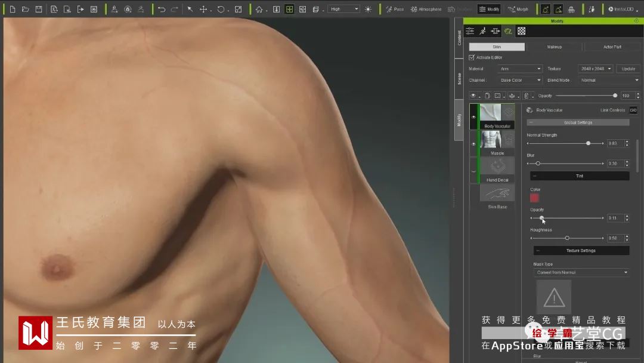Open the Mask Type dropdown Convert from Normal
Image resolution: width=644 pixels, height=363 pixels.
click(581, 273)
